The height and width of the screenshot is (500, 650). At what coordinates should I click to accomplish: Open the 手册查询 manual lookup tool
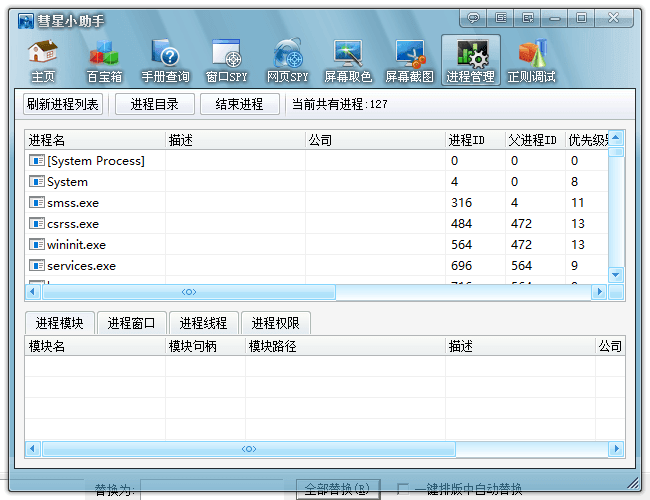(165, 60)
